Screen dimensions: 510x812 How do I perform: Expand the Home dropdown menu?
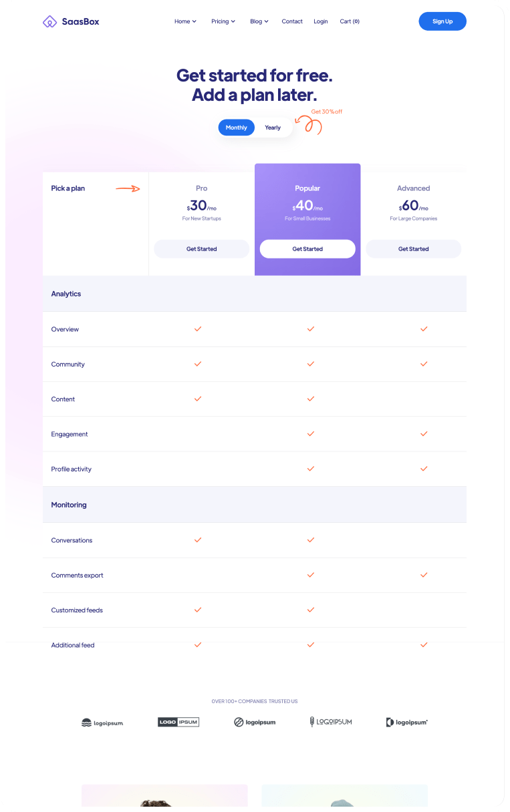point(185,21)
